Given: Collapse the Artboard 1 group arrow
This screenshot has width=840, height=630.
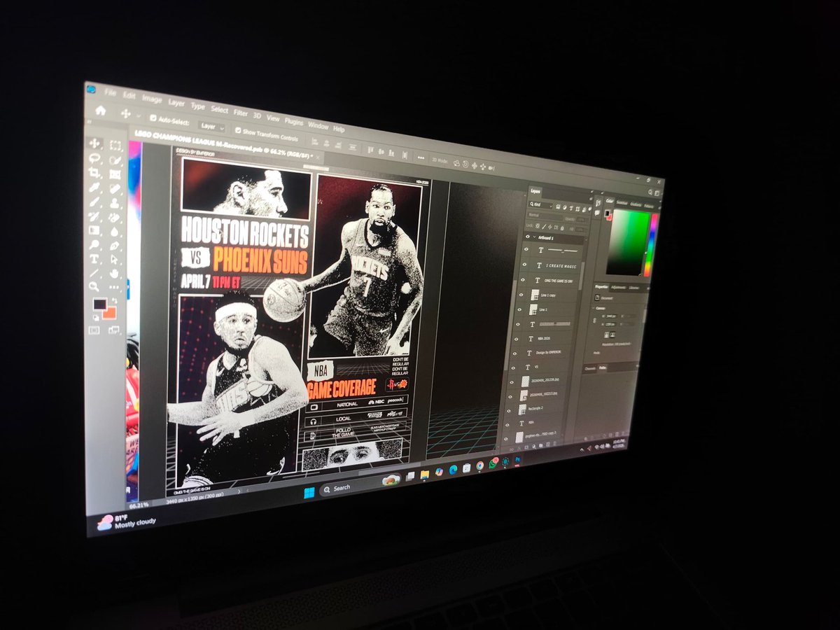Looking at the screenshot, I should [534, 237].
